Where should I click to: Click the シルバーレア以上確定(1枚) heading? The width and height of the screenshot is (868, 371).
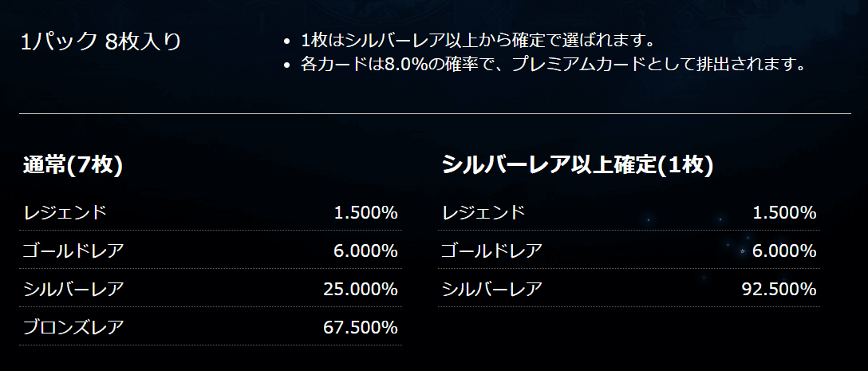pos(577,165)
